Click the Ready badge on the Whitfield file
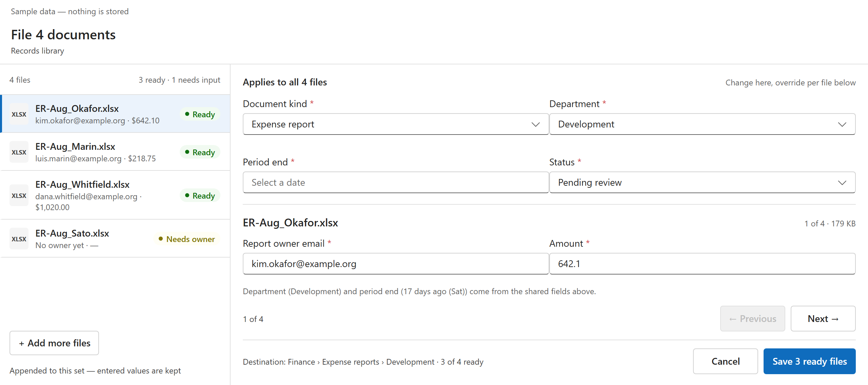The image size is (868, 385). tap(200, 196)
